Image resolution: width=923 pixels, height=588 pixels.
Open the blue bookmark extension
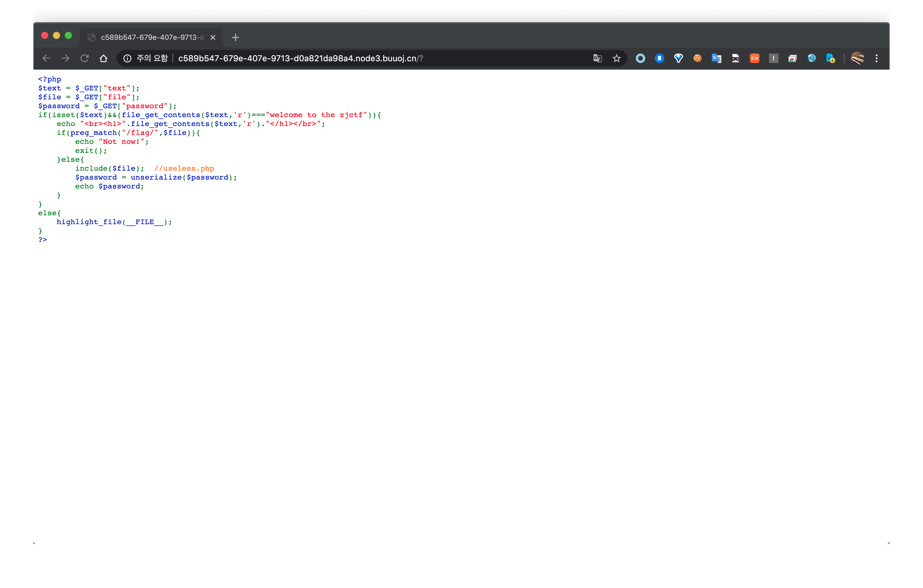659,58
